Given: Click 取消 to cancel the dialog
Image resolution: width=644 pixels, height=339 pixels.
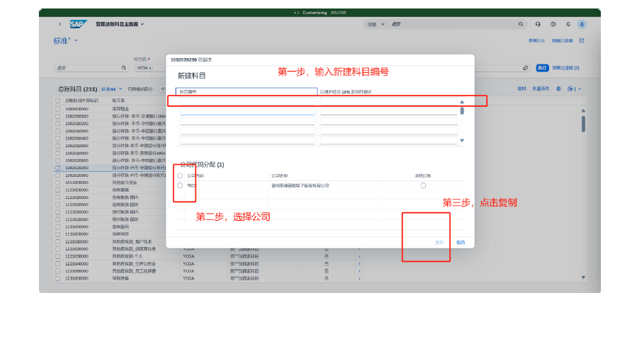Looking at the screenshot, I should coord(461,242).
